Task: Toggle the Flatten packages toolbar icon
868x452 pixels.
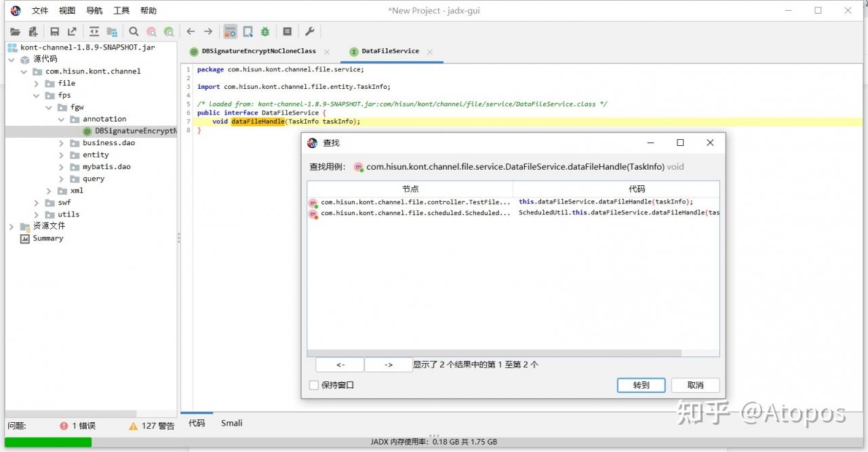Action: point(112,31)
